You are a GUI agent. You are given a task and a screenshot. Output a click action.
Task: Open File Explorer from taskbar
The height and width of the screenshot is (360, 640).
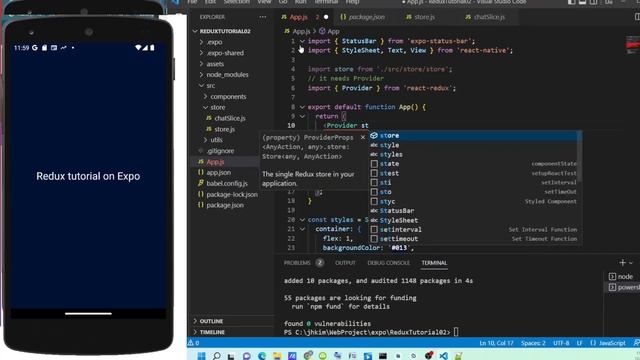coord(277,356)
